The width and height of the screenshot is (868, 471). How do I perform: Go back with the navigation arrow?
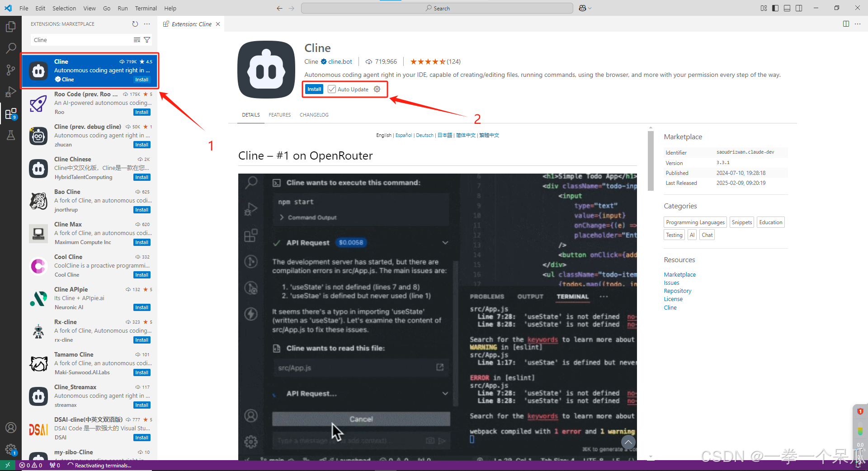(x=279, y=8)
